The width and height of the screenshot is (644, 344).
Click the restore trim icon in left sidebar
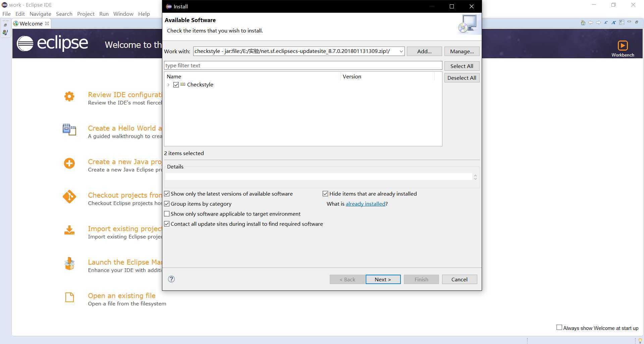5,25
